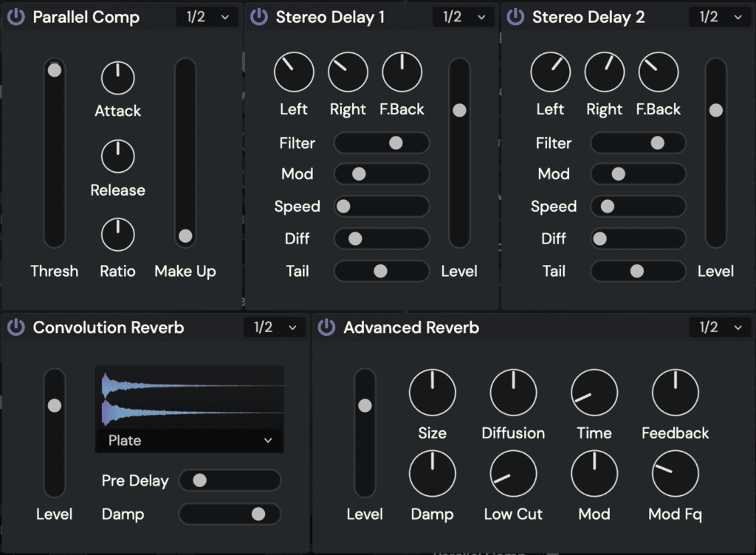Click the Stereo Delay 2 F.Back knob
Image resolution: width=756 pixels, height=555 pixels.
click(x=659, y=72)
